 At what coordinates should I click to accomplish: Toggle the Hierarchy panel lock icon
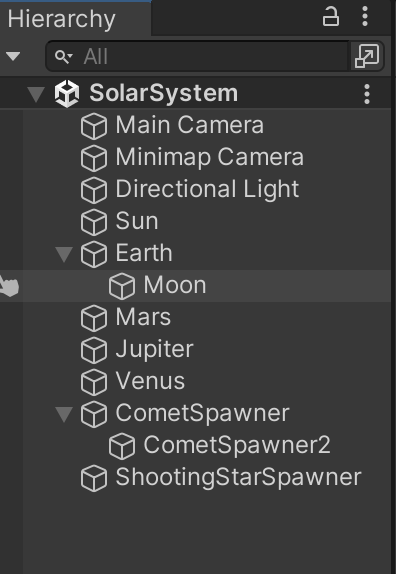330,16
